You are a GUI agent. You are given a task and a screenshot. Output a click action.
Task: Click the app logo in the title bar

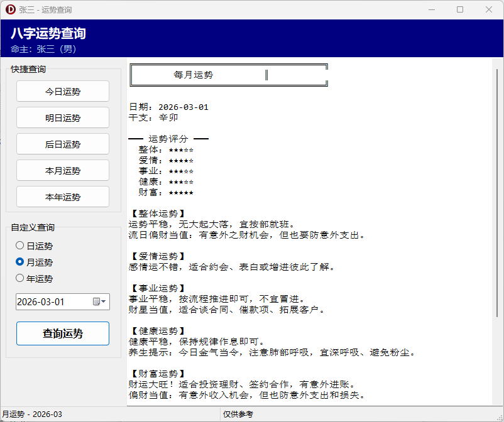(x=9, y=9)
